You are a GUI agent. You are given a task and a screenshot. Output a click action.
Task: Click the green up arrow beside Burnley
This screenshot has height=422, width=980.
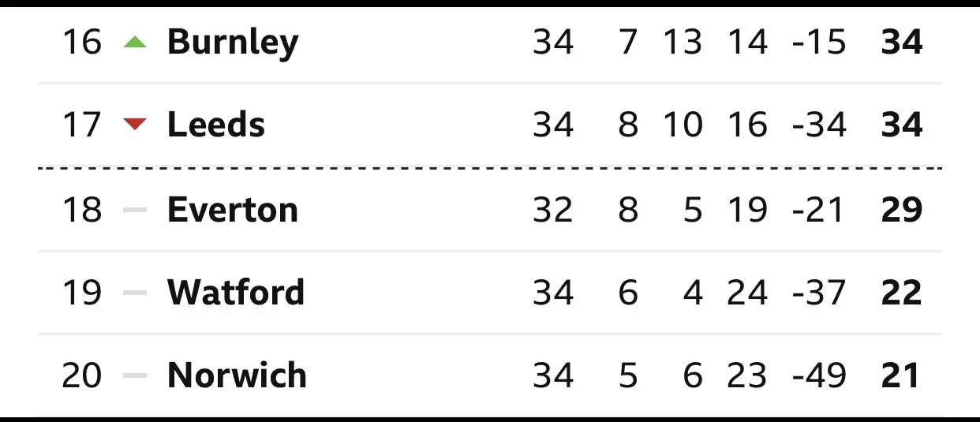pyautogui.click(x=136, y=43)
